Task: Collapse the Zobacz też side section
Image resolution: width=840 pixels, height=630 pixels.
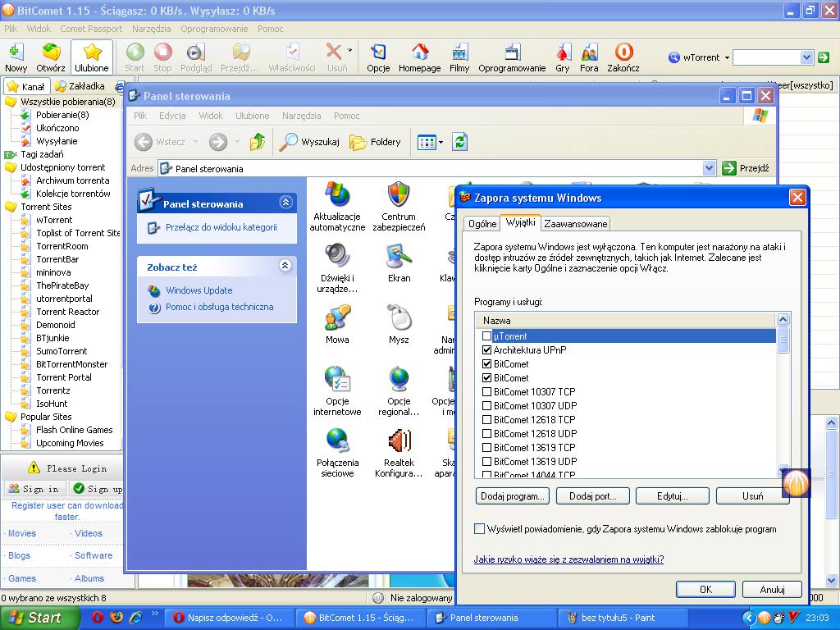Action: coord(285,265)
